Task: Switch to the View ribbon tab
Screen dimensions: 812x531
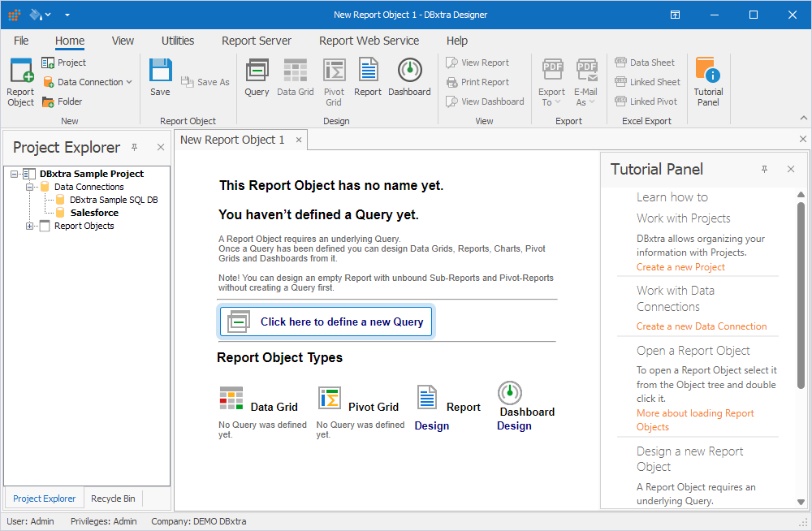Action: [123, 40]
